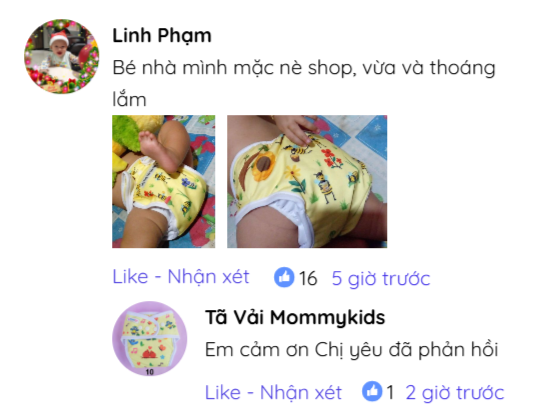Click the word lắm in the comment

pos(129,99)
